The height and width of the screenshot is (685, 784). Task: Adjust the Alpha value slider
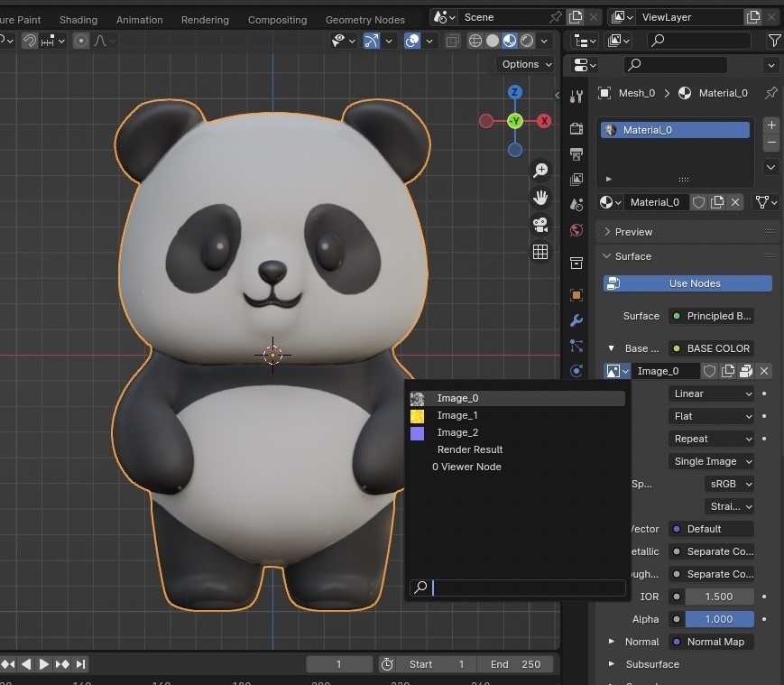point(719,619)
